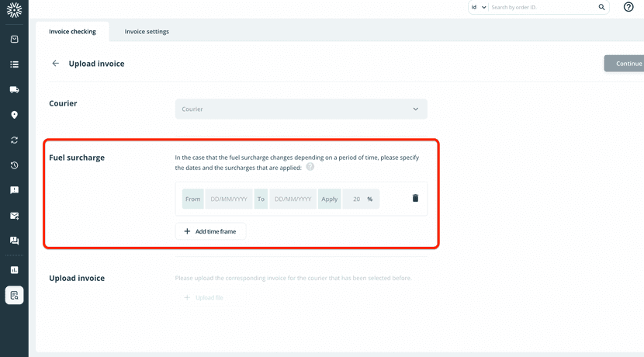This screenshot has height=357, width=644.
Task: Click the truck icon in the sidebar
Action: 14,90
